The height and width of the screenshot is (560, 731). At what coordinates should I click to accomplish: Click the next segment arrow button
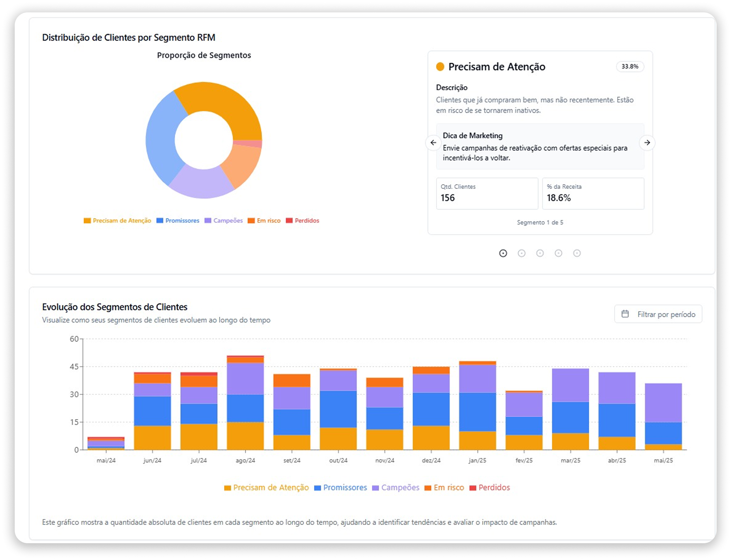tap(647, 143)
